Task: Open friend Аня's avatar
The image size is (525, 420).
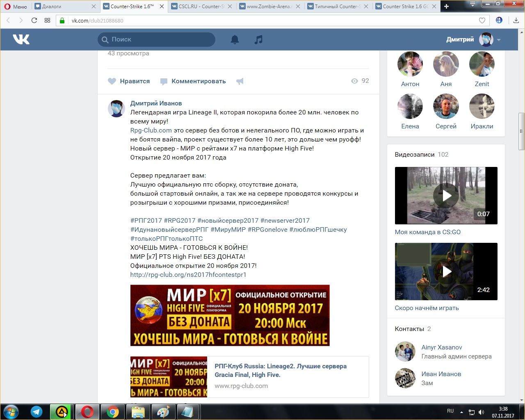Action: point(446,64)
